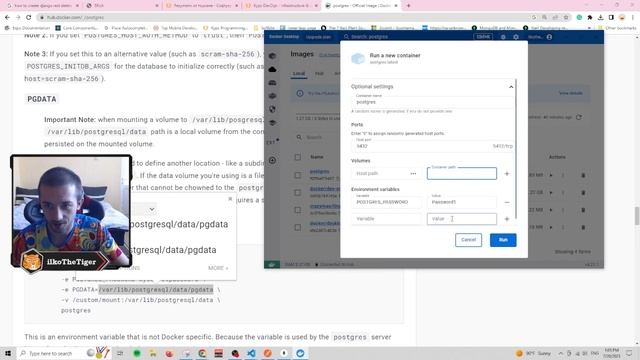The image size is (640, 360).
Task: Go back in Chrome browser
Action: (7, 17)
